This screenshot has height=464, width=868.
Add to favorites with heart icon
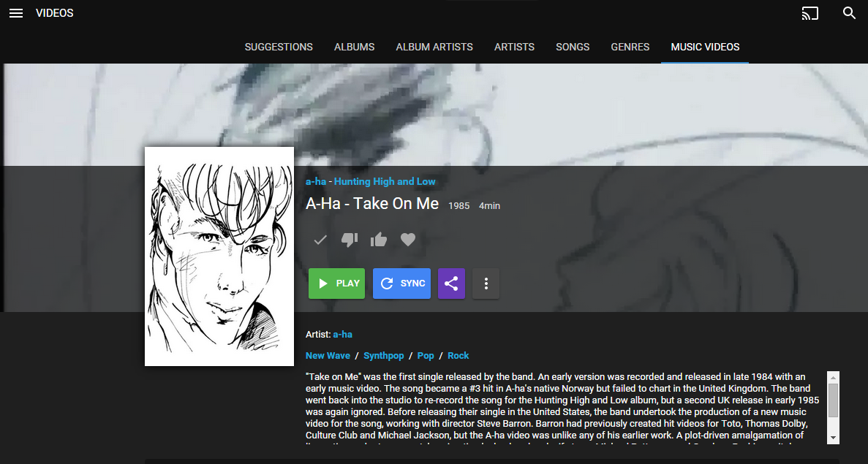[408, 240]
